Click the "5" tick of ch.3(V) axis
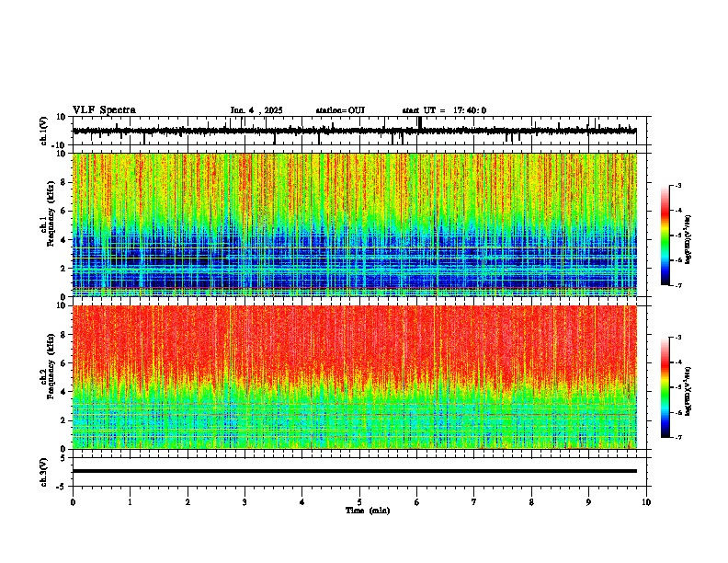This screenshot has width=728, height=563. 64,457
